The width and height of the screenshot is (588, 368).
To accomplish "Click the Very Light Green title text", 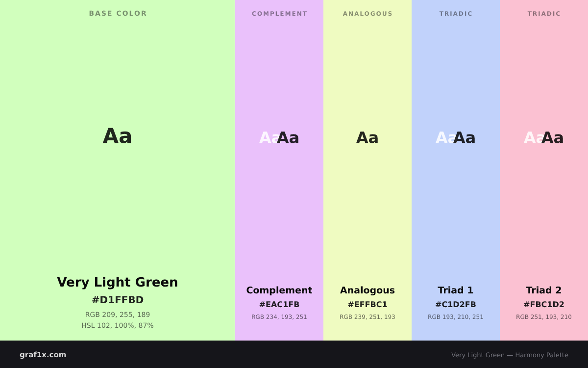I will (x=118, y=282).
